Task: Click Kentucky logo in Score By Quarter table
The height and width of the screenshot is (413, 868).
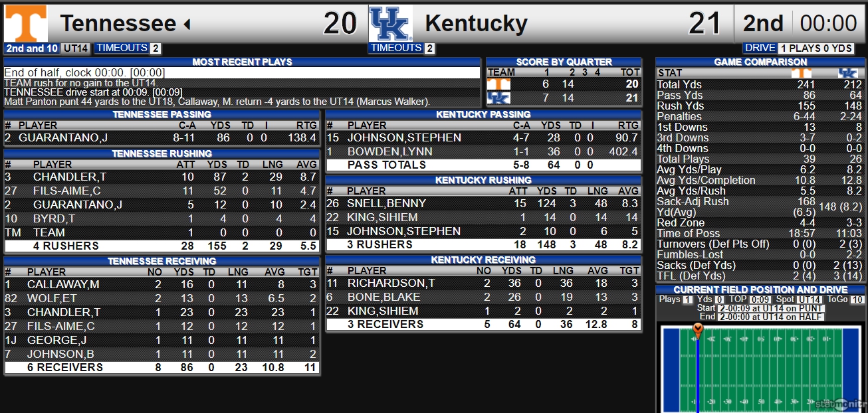Action: point(498,98)
